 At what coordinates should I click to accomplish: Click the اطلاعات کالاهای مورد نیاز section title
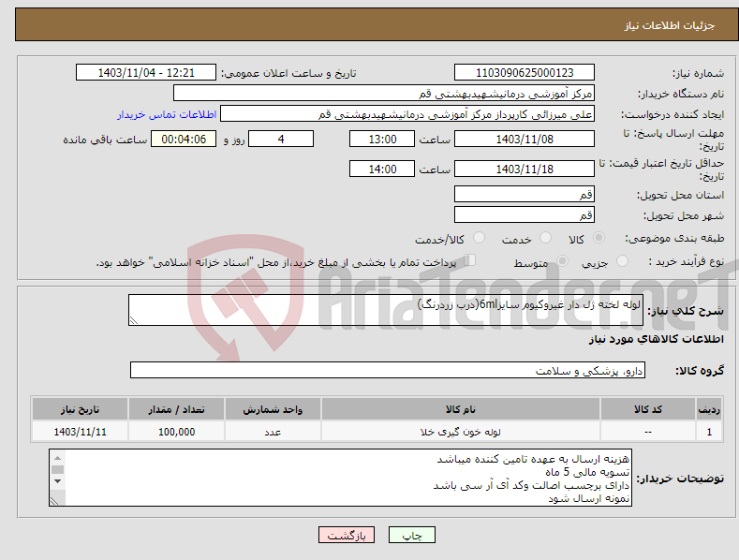(x=656, y=339)
